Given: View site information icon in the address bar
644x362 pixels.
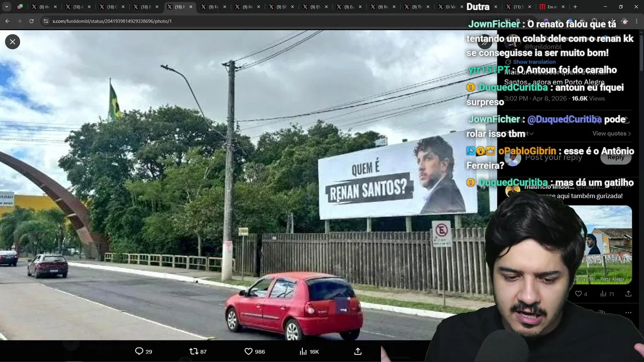Looking at the screenshot, I should point(46,21).
